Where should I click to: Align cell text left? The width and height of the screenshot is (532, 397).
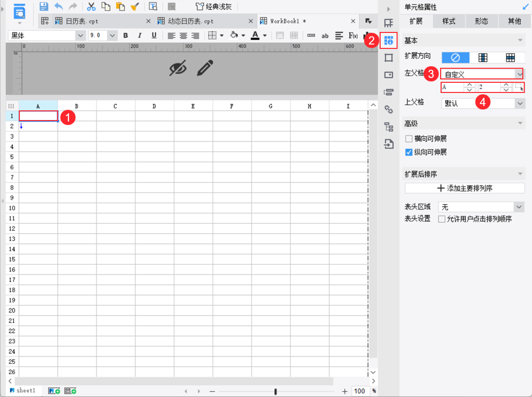coord(171,36)
